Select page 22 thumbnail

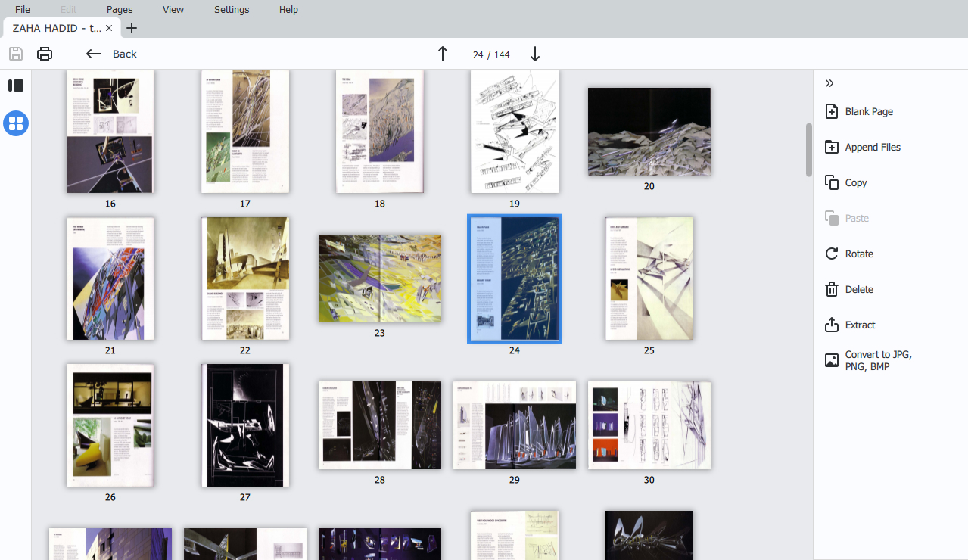[245, 278]
